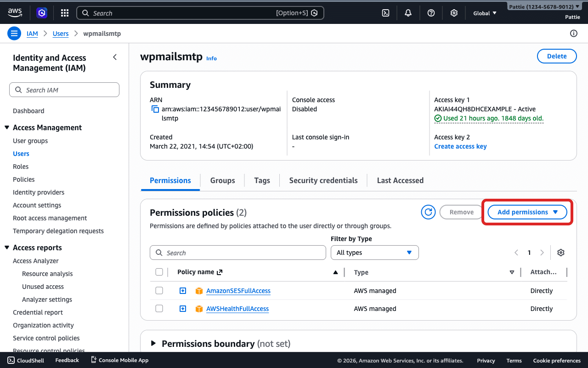Switch to the Security credentials tab
The height and width of the screenshot is (368, 588).
(x=323, y=180)
